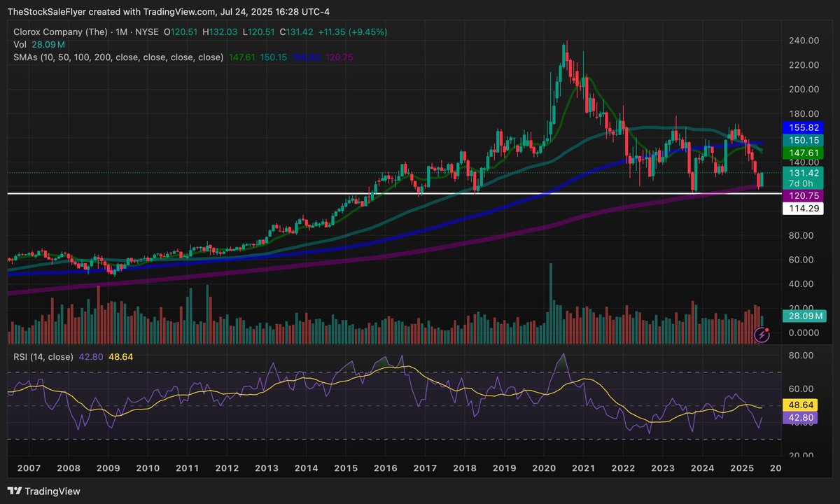Click yellow RSI value "48.64" in legend

(x=120, y=357)
